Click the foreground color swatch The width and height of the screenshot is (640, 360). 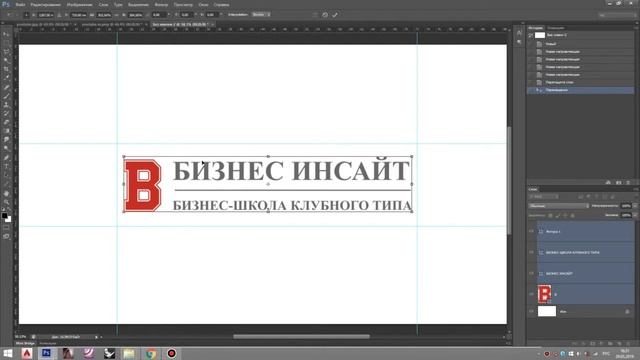[4, 216]
